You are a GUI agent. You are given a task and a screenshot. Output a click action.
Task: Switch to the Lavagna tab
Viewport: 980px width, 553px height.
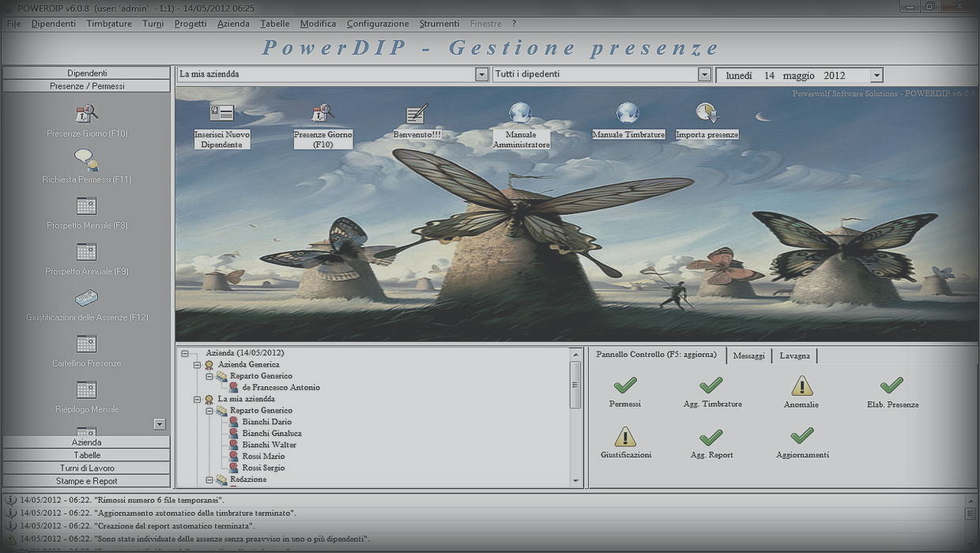[x=794, y=355]
